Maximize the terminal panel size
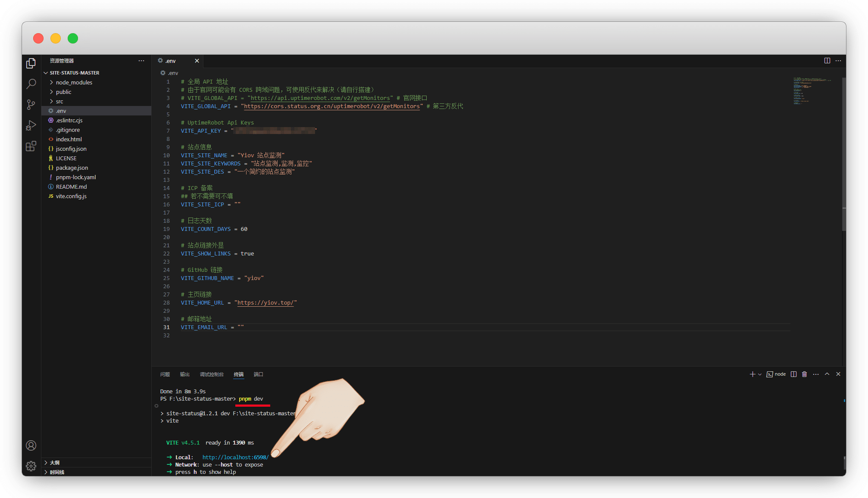The width and height of the screenshot is (868, 498). (827, 374)
